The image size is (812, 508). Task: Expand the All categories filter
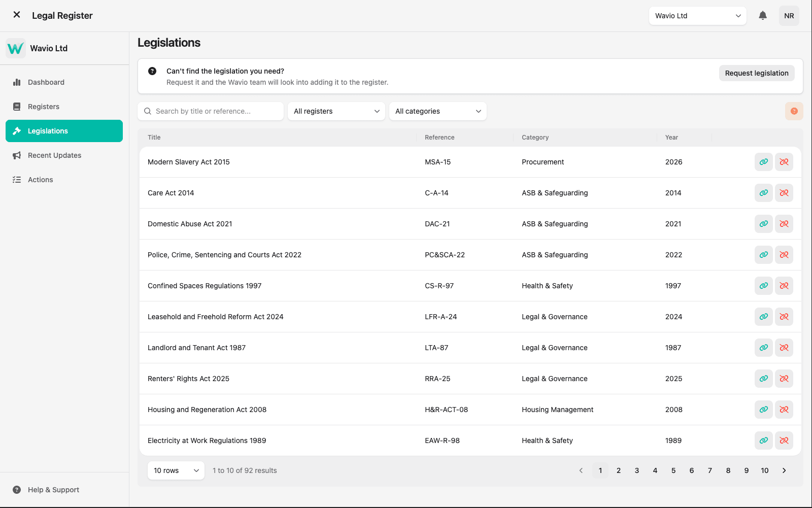(438, 111)
